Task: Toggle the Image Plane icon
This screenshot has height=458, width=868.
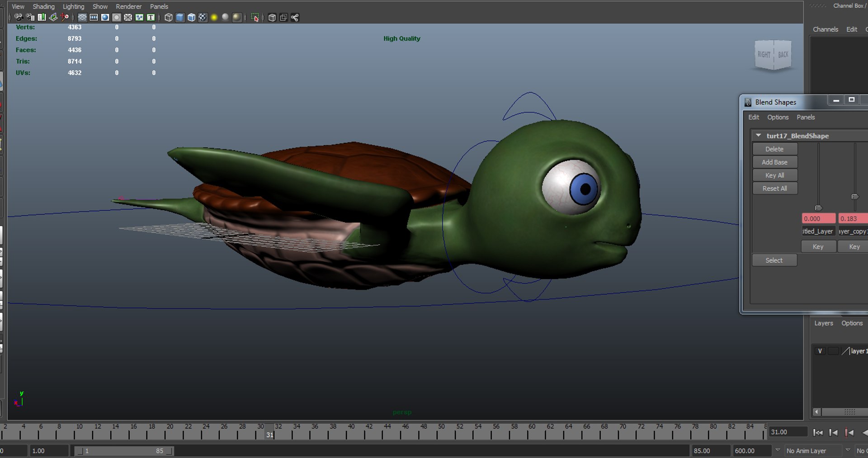Action: pyautogui.click(x=53, y=17)
